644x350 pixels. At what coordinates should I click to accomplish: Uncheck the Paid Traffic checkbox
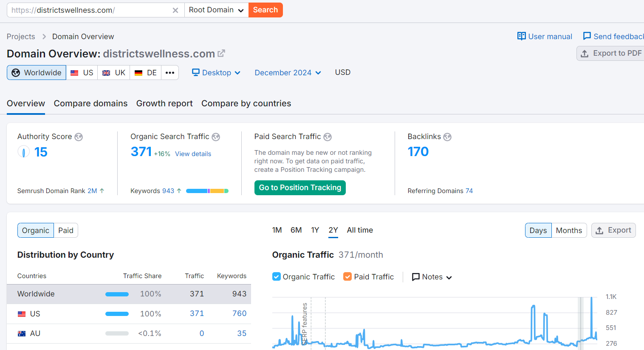tap(347, 277)
